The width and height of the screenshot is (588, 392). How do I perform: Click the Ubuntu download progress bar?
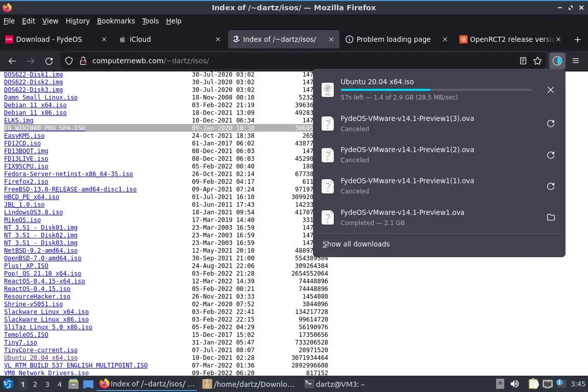coord(436,90)
